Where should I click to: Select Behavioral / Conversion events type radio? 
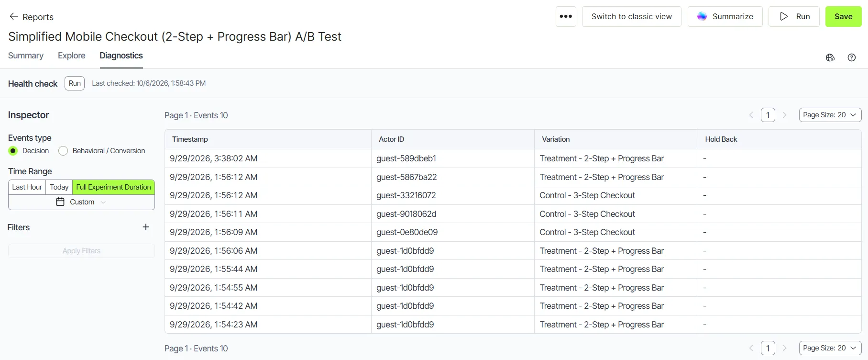pyautogui.click(x=63, y=151)
